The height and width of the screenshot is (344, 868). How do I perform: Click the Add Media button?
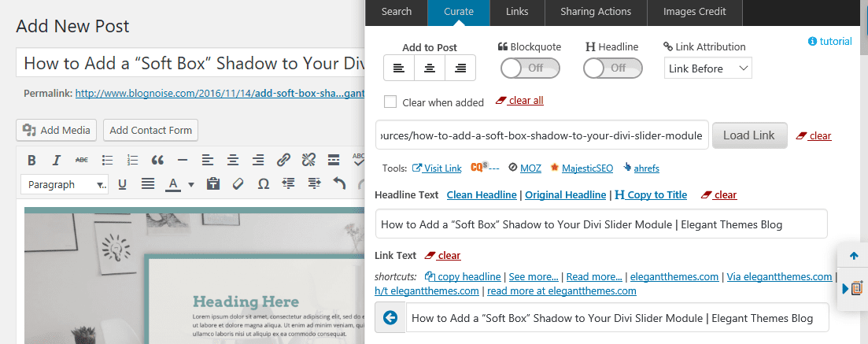[x=57, y=130]
